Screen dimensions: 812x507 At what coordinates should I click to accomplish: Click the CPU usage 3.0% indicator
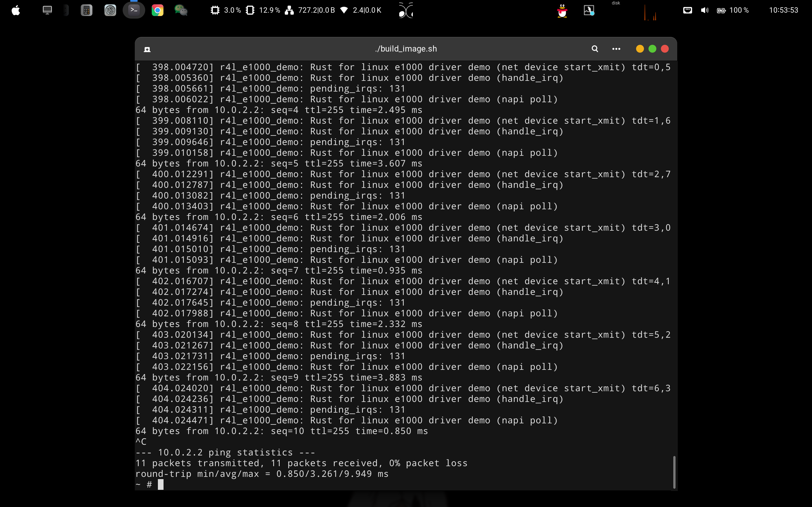click(x=226, y=10)
